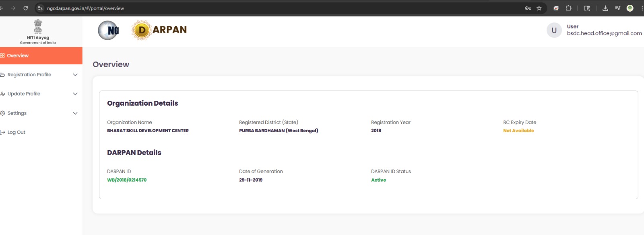This screenshot has height=235, width=644.
Task: Open Registration Profile menu
Action: pos(41,75)
